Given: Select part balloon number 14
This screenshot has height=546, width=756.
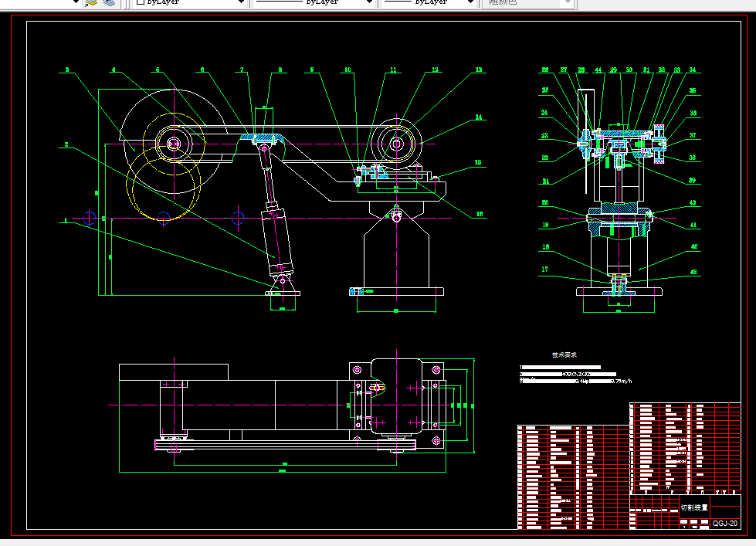Looking at the screenshot, I should pyautogui.click(x=478, y=117).
